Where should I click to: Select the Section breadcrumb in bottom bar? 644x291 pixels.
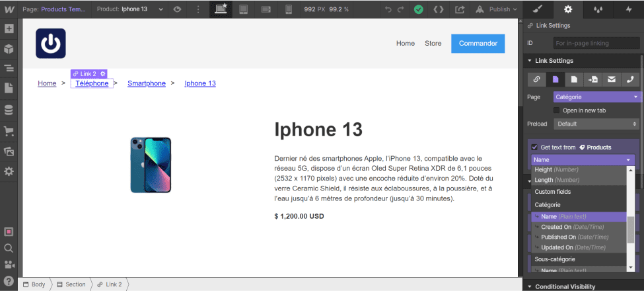point(71,284)
